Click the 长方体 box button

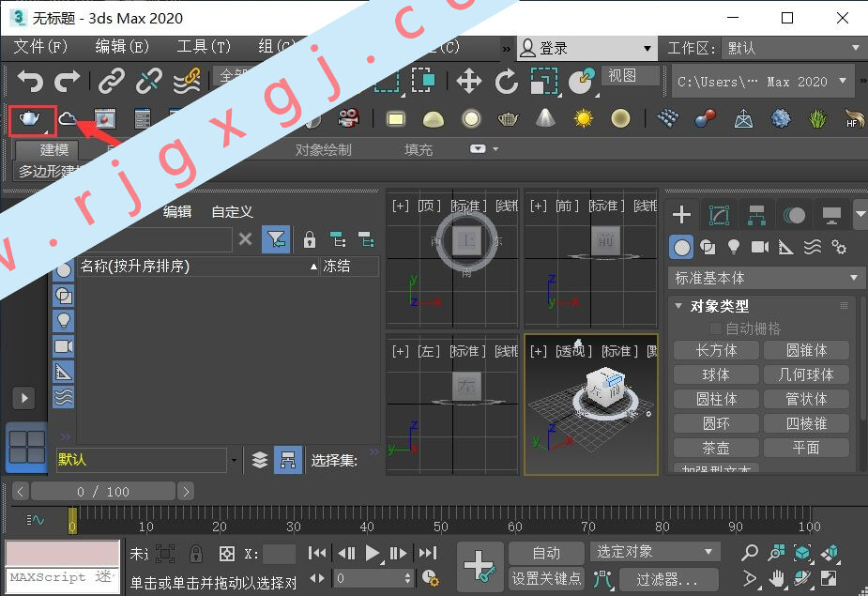click(x=716, y=350)
